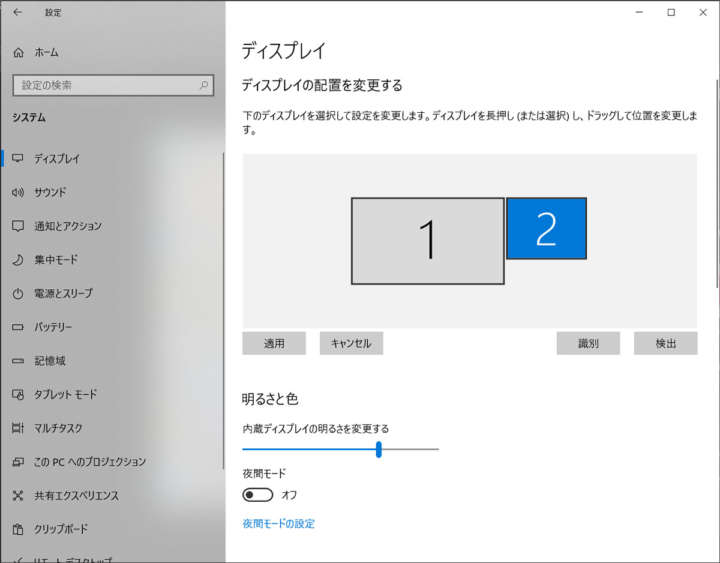720x563 pixels.
Task: Select the バッテリー battery icon
Action: coord(18,327)
